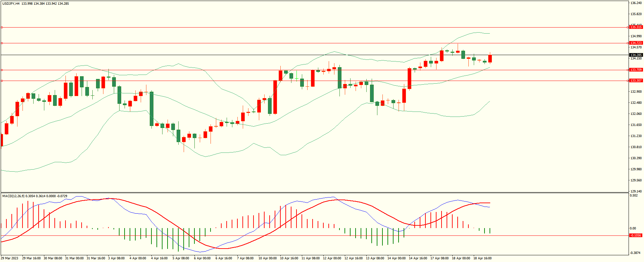644x262 pixels.
Task: Select the red 133.709 price tag
Action: pos(636,70)
